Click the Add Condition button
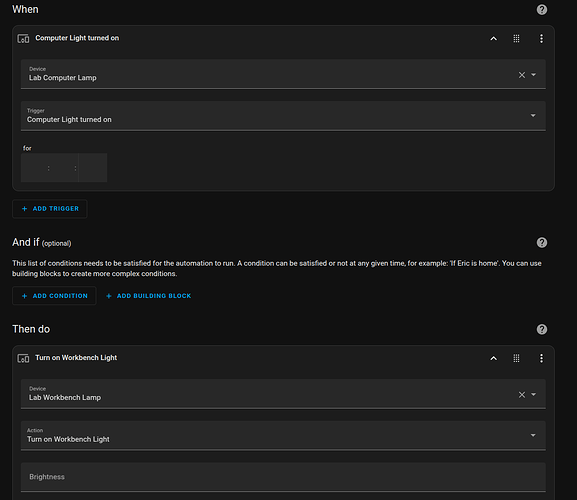Screen dimensions: 577x500 pyautogui.click(x=54, y=296)
